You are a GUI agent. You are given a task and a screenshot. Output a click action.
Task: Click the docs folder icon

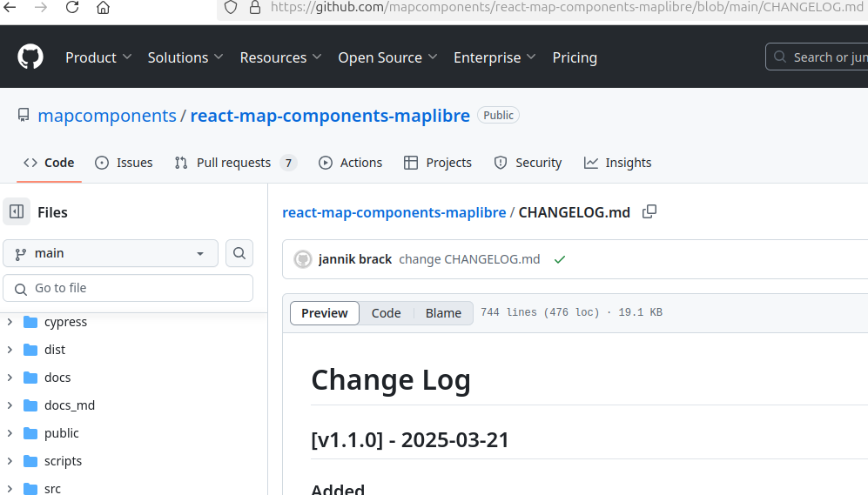click(x=30, y=378)
